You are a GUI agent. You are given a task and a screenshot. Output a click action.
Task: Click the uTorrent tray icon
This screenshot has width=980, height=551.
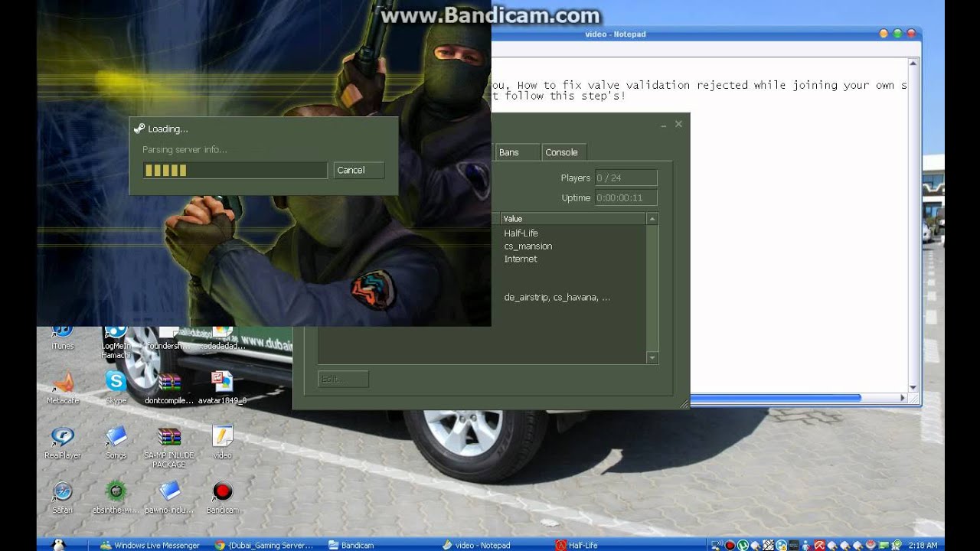743,545
